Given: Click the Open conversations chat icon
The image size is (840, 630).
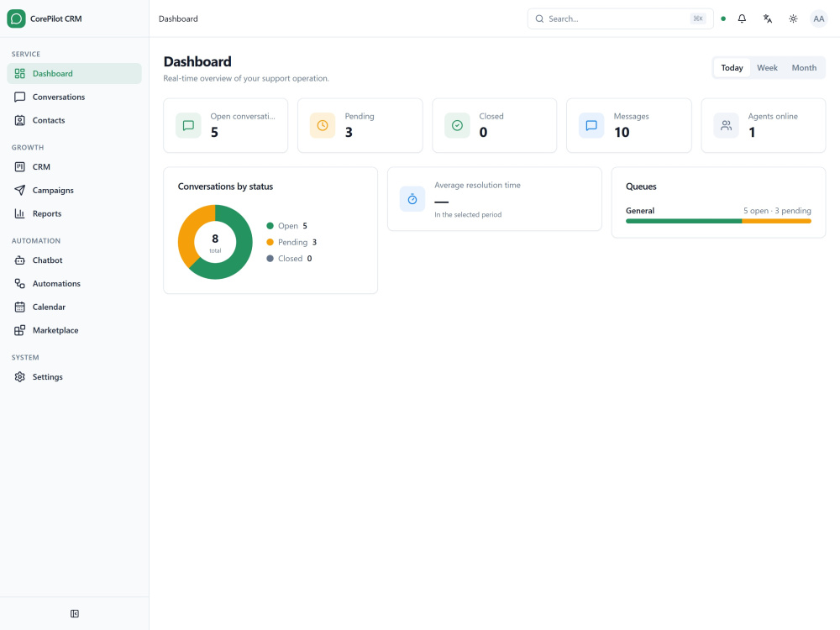Looking at the screenshot, I should pyautogui.click(x=188, y=125).
